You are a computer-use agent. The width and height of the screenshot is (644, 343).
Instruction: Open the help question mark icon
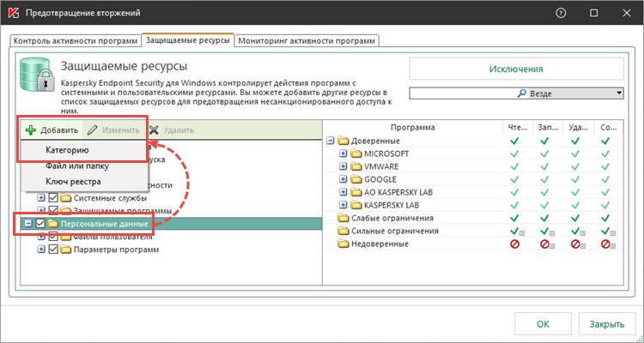[x=561, y=13]
